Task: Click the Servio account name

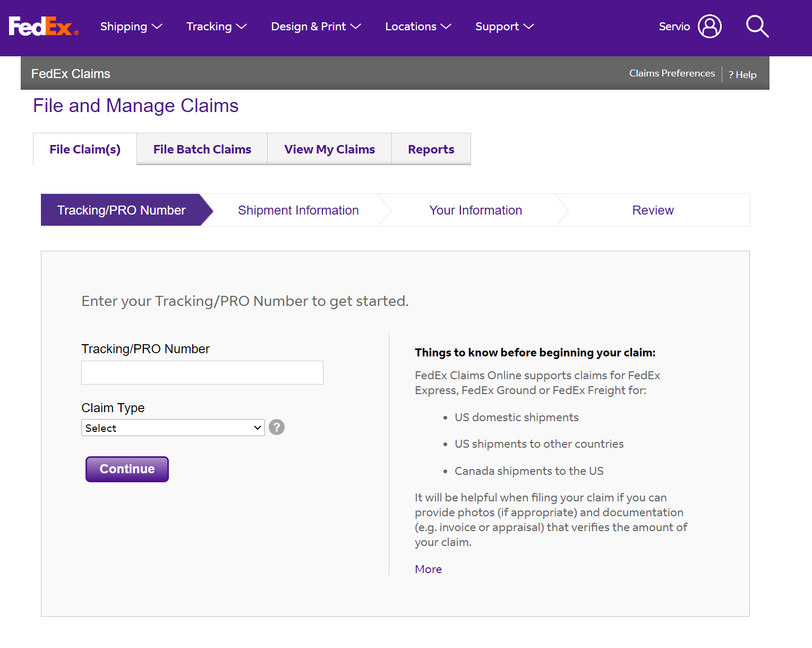Action: tap(674, 27)
